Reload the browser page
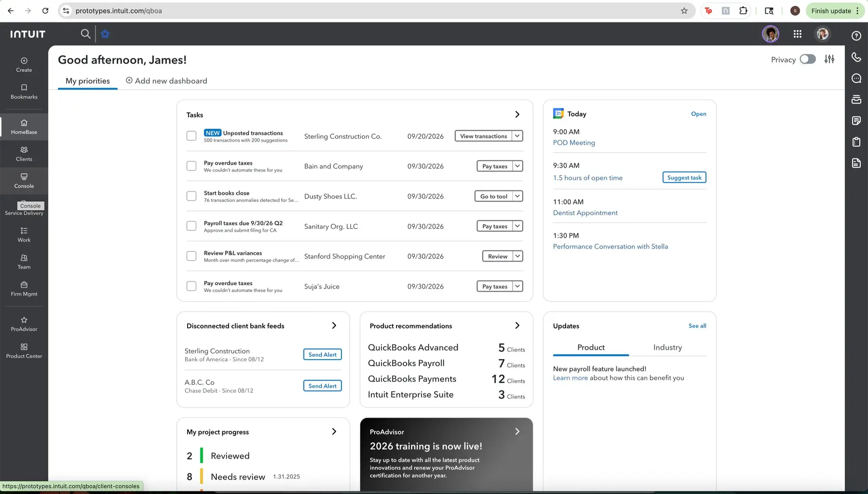Screen dimensions: 868x494 (x=45, y=11)
